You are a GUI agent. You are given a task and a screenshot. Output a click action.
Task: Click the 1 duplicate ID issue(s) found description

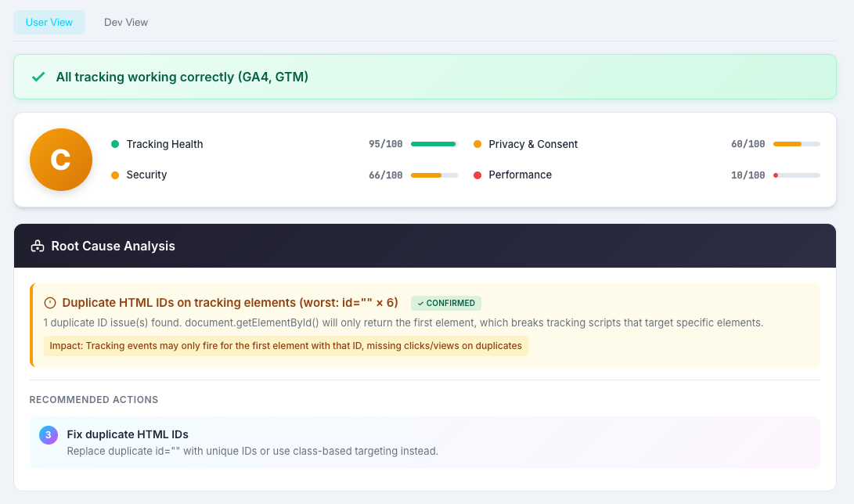point(403,322)
